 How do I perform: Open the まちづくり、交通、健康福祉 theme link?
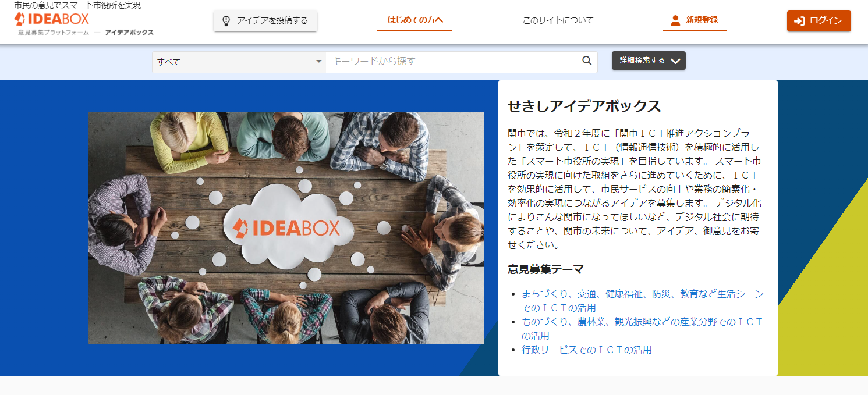pos(643,301)
